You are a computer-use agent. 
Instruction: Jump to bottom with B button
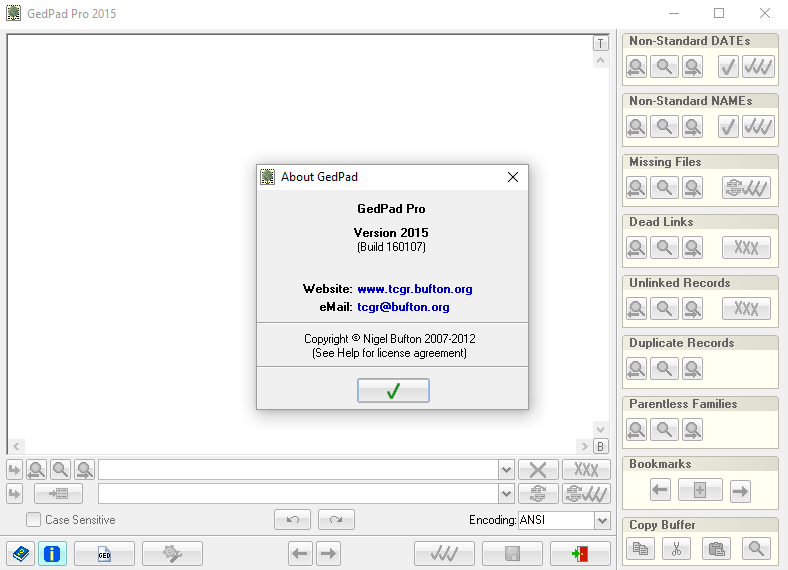(601, 446)
